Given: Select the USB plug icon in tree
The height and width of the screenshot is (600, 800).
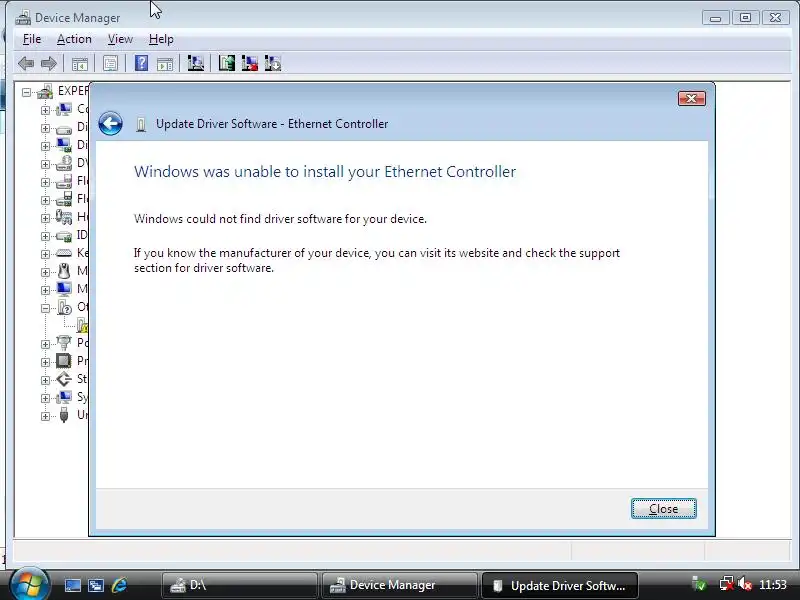Looking at the screenshot, I should click(64, 415).
